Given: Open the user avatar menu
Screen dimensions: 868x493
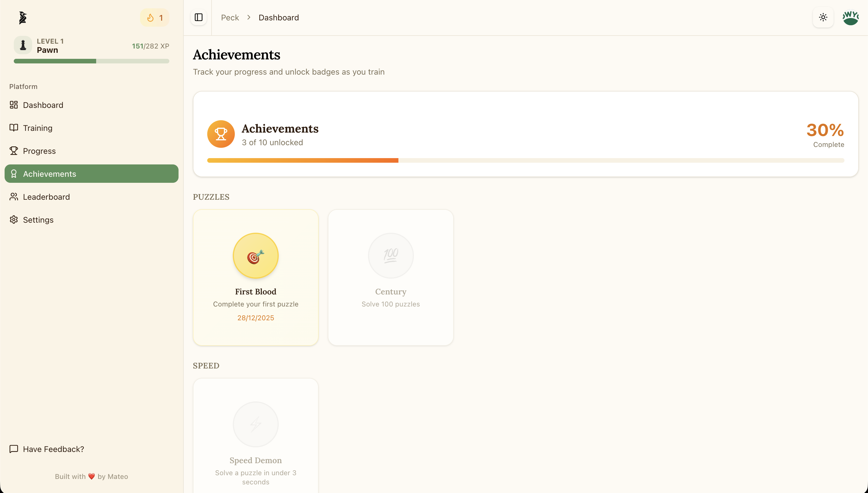Looking at the screenshot, I should click(x=850, y=18).
